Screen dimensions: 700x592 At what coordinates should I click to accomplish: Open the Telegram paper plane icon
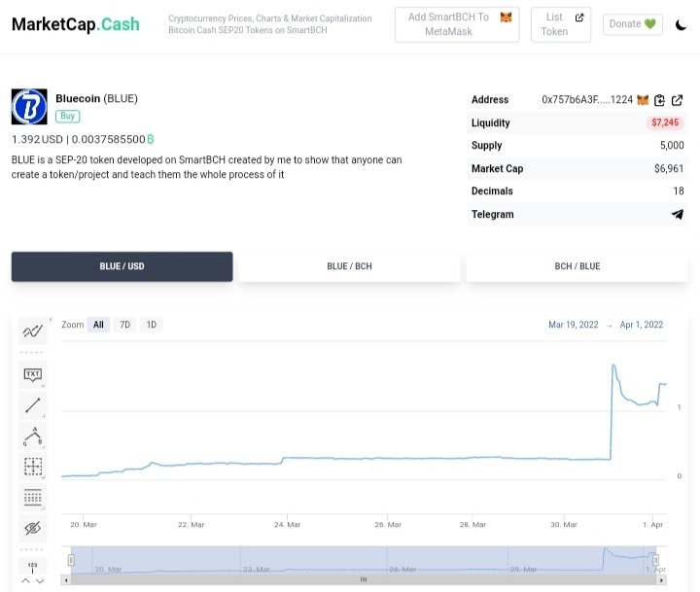678,214
